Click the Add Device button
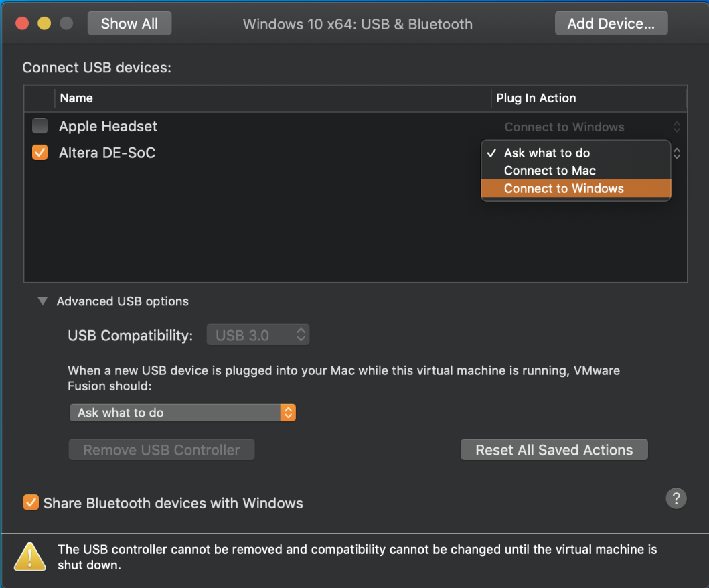 (611, 23)
